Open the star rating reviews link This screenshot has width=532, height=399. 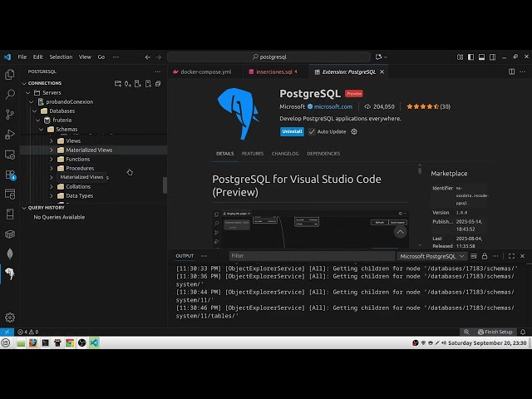[x=428, y=106]
